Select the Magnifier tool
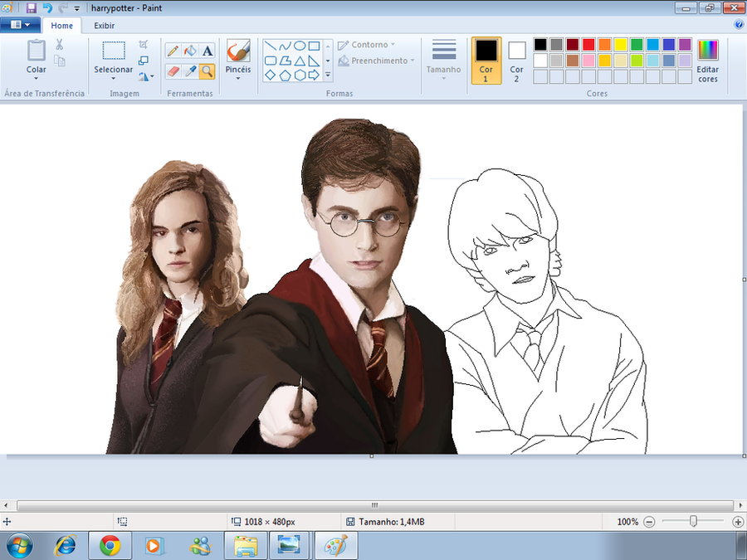The width and height of the screenshot is (747, 560). pyautogui.click(x=207, y=71)
